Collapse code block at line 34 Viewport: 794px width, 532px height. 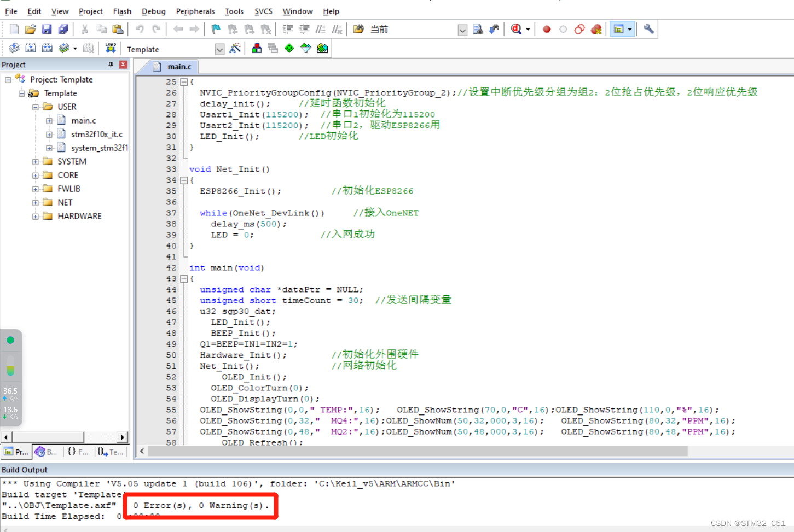point(184,180)
